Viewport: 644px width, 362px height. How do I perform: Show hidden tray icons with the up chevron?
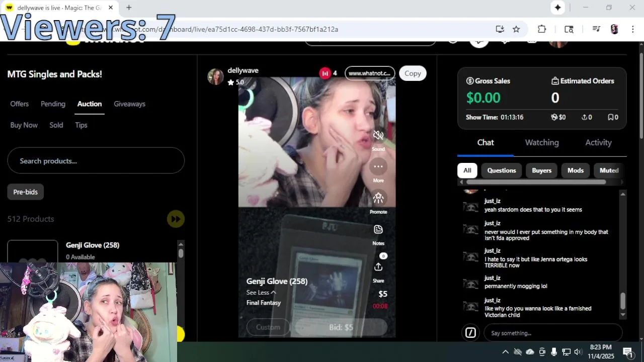click(506, 352)
